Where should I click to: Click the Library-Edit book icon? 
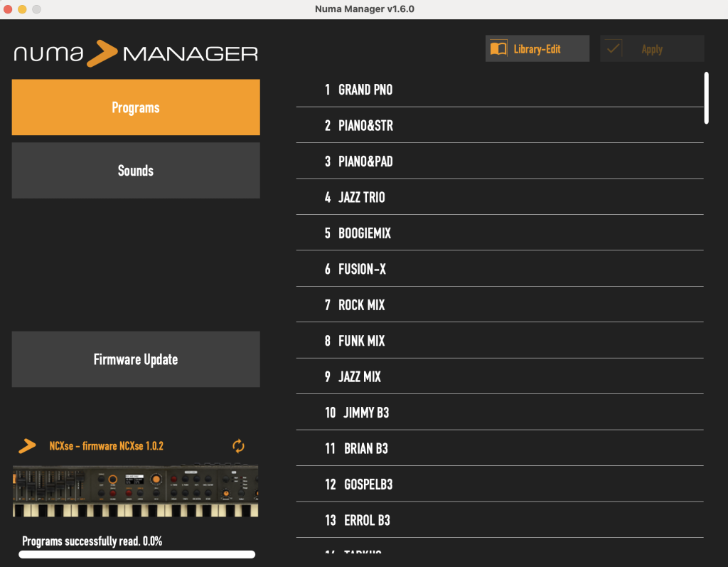click(x=499, y=49)
